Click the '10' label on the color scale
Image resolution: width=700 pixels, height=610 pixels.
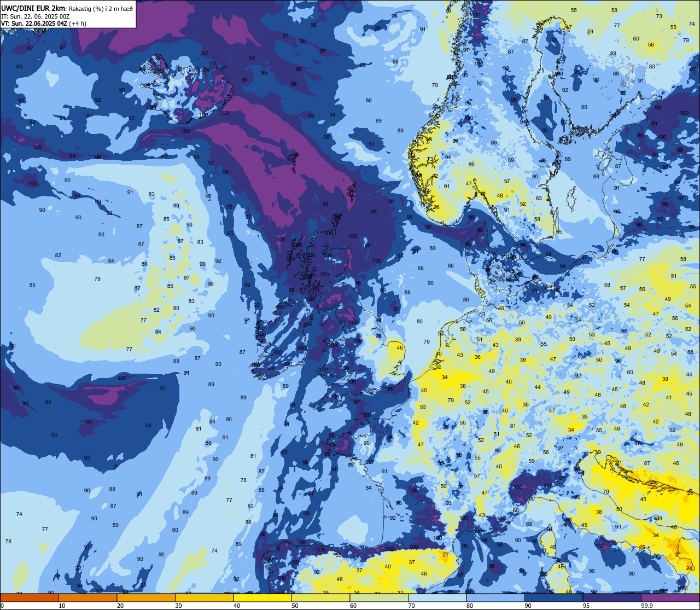(x=62, y=606)
